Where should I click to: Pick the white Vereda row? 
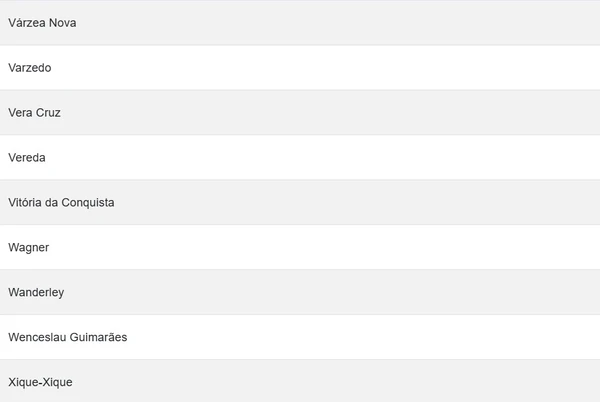coord(300,157)
